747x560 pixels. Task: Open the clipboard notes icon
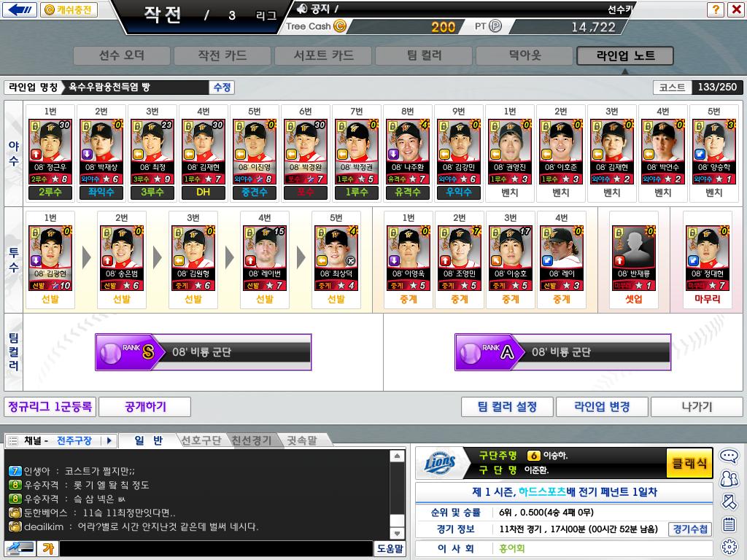[x=729, y=524]
